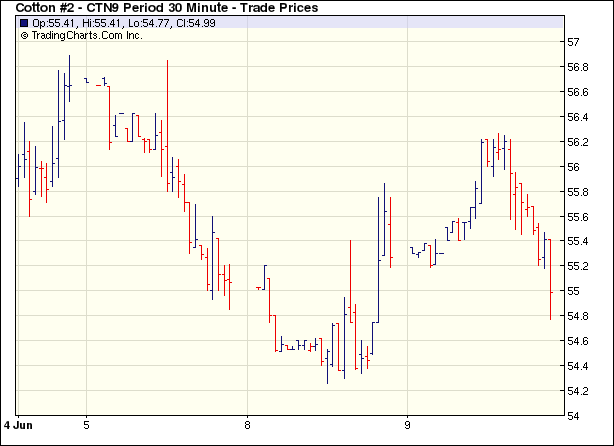Click the 54.8 y-axis price label
This screenshot has width=614, height=446.
[x=578, y=316]
